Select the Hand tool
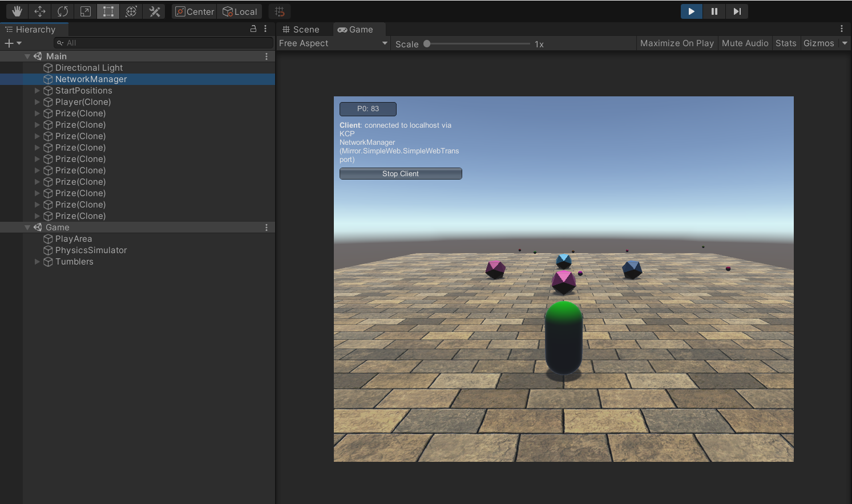852x504 pixels. pyautogui.click(x=17, y=11)
